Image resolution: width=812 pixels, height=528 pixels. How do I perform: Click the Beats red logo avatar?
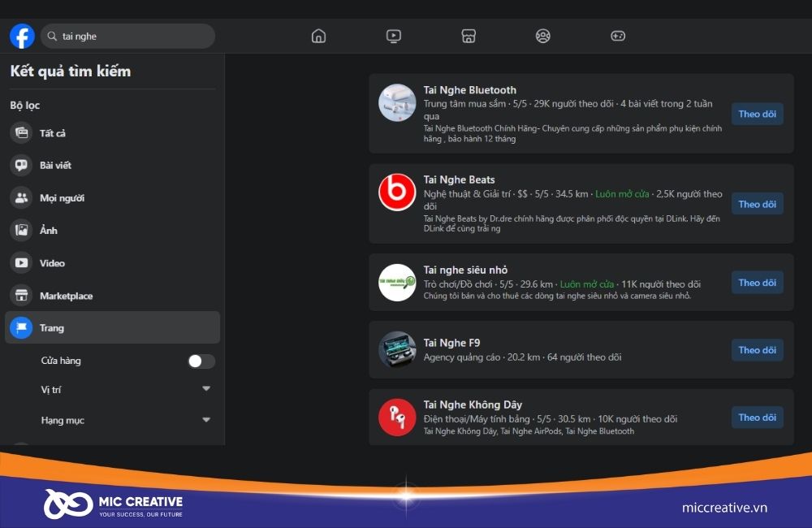click(397, 193)
